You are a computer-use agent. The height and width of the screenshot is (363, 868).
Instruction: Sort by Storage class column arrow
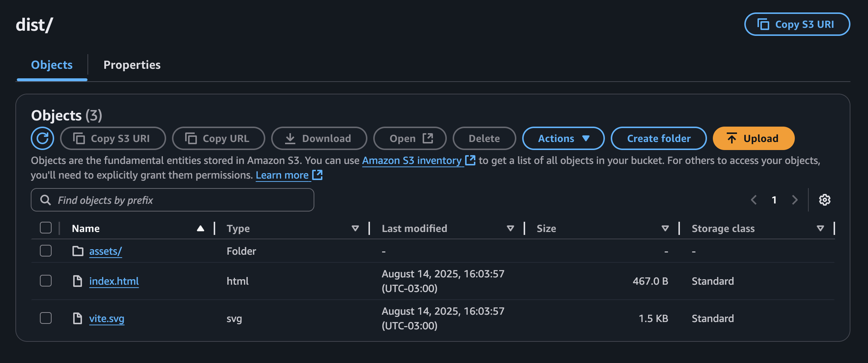(x=820, y=228)
